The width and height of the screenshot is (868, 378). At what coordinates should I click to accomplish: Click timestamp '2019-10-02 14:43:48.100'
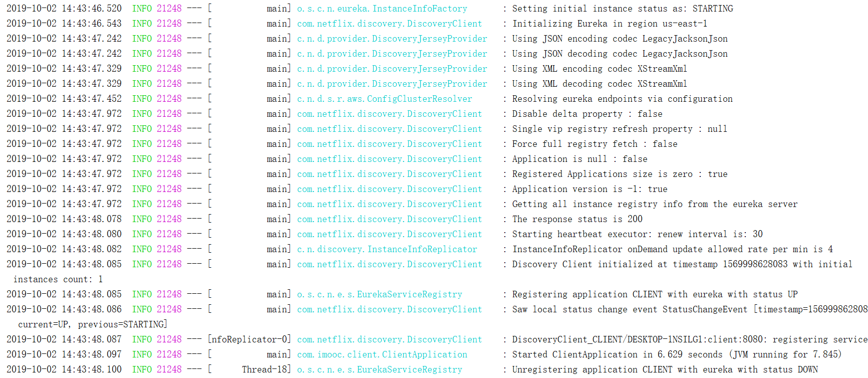tap(64, 369)
